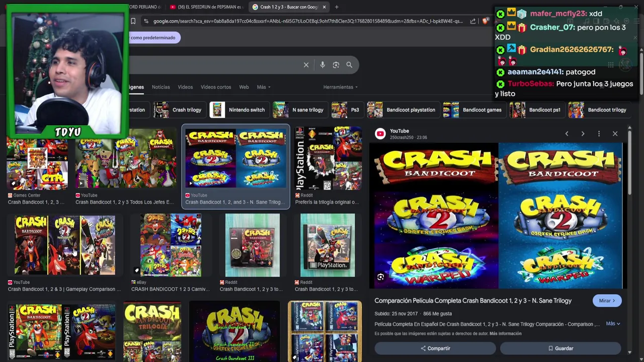
Task: Click the Mirar button
Action: coord(607,301)
